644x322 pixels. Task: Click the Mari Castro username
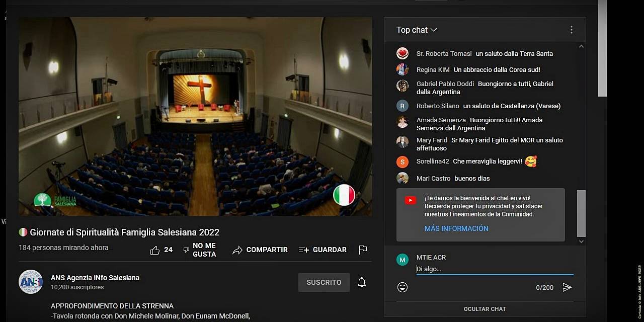point(434,178)
